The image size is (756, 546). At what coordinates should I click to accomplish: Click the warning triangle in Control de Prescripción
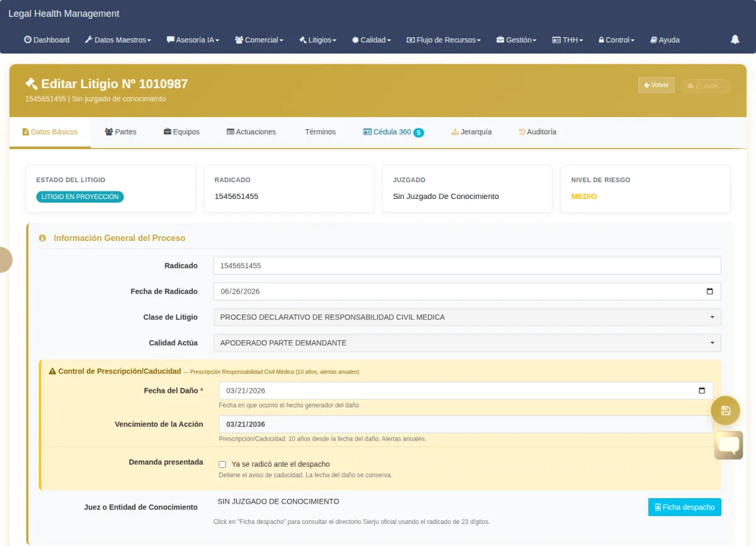[x=52, y=372]
